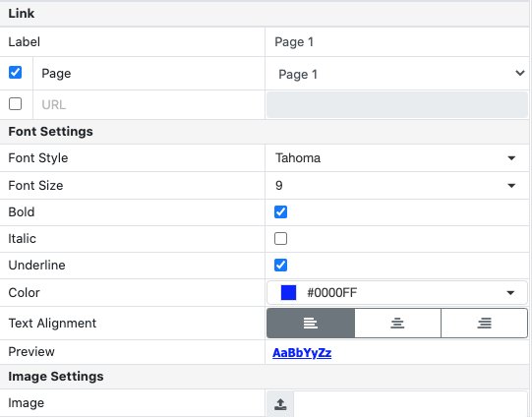The image size is (532, 417).
Task: Open the Font Size dropdown
Action: tap(397, 186)
